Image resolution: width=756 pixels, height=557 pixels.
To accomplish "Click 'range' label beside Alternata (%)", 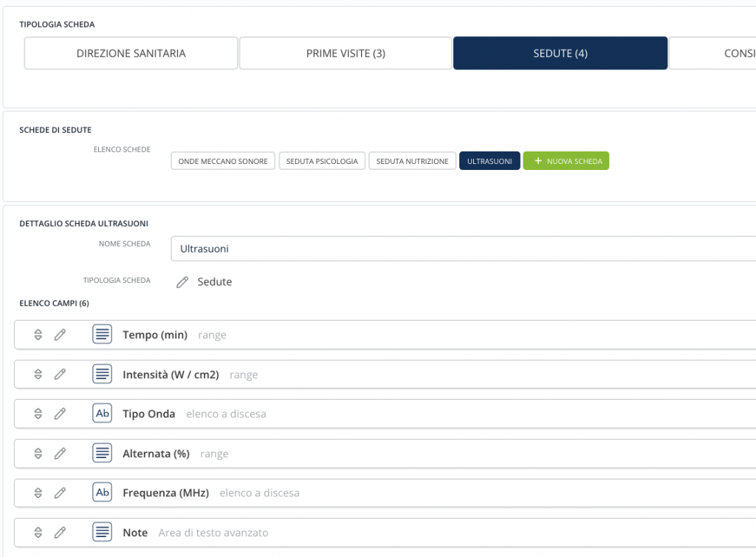I will click(215, 454).
